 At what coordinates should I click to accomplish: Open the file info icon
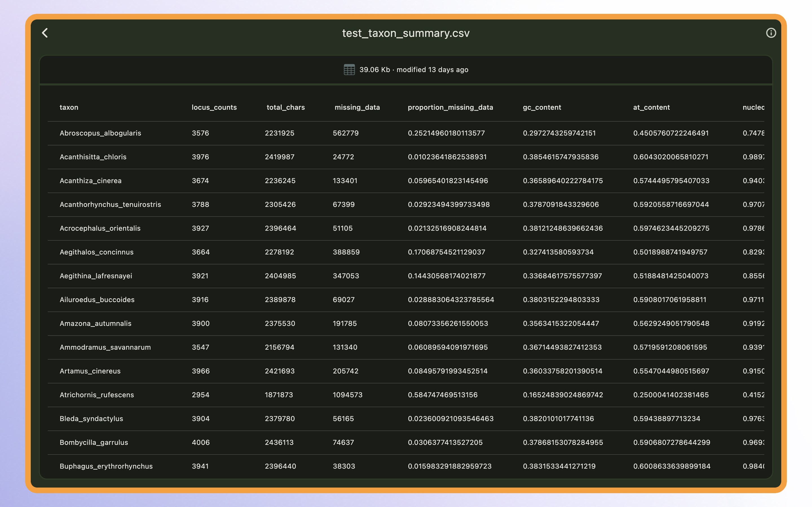point(771,33)
